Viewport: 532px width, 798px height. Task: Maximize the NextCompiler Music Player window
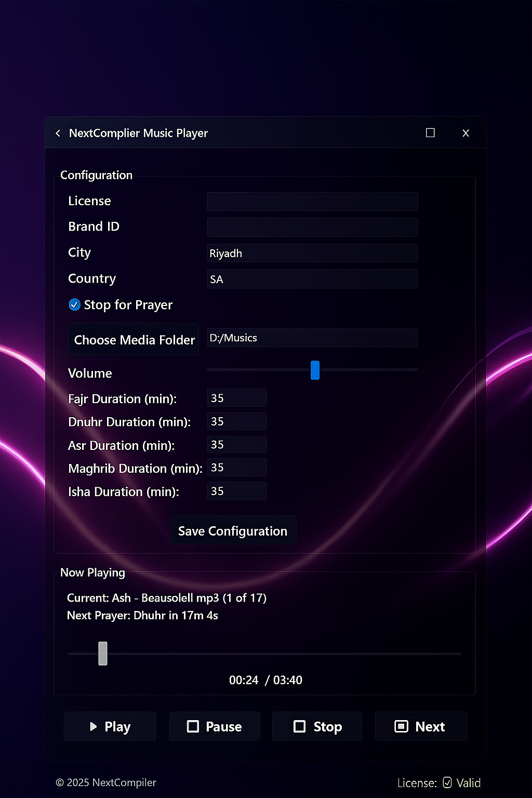[x=430, y=133]
